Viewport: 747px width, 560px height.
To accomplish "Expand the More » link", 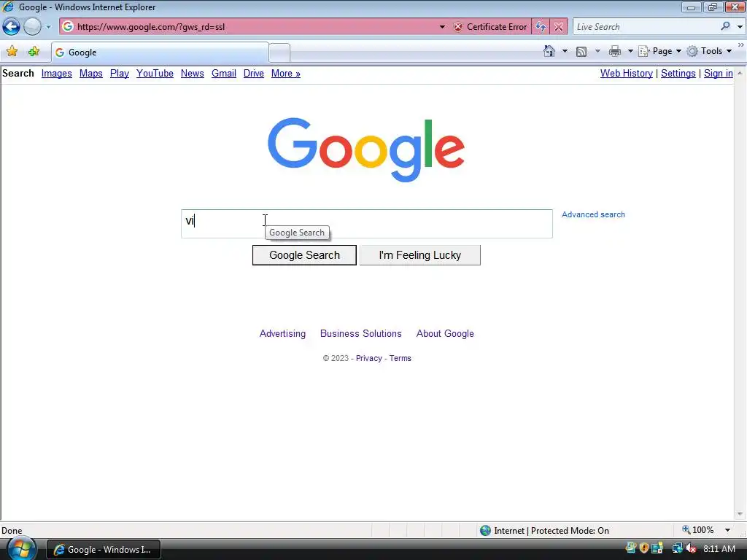I will point(286,74).
